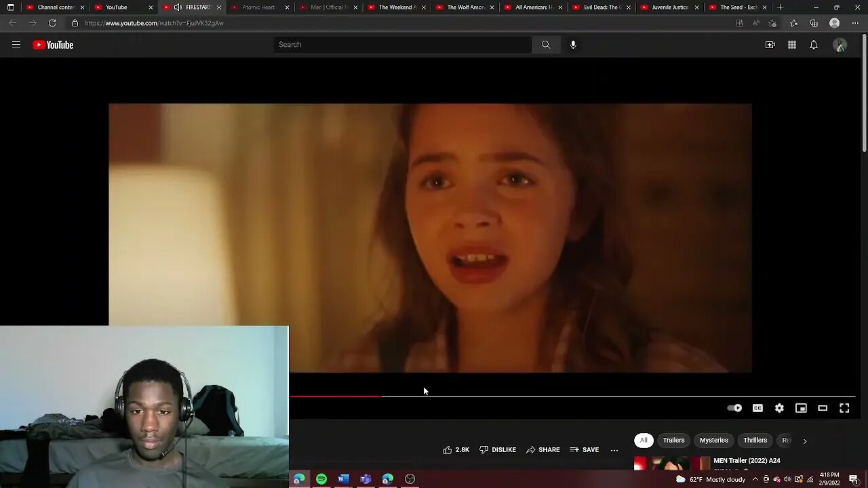868x488 pixels.
Task: Open the notifications bell
Action: pos(814,45)
